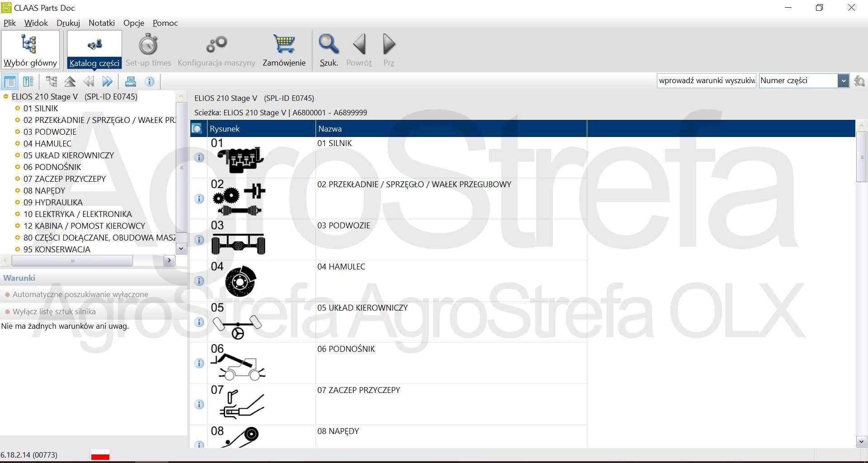Open the Widok menu

36,23
